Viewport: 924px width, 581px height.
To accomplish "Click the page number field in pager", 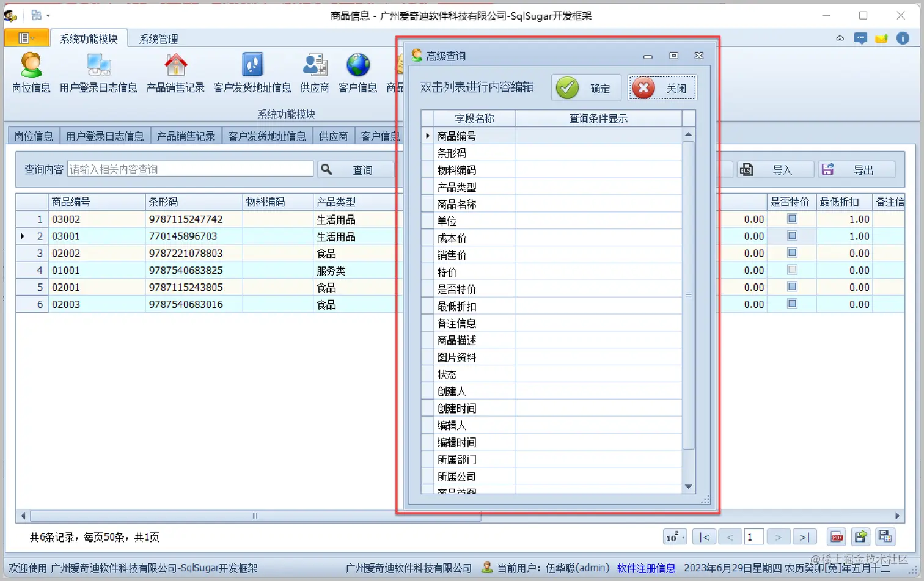I will (x=754, y=537).
